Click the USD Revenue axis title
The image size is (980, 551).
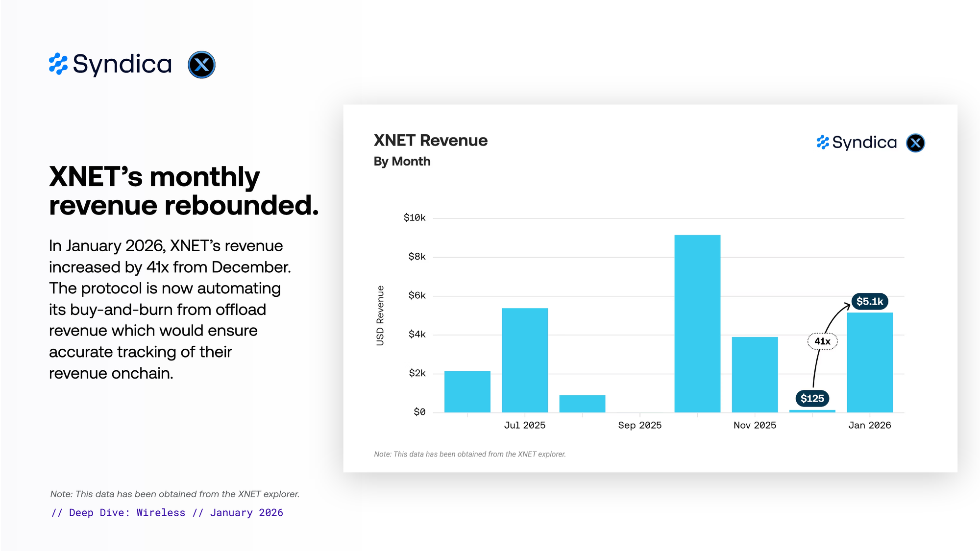click(x=380, y=315)
